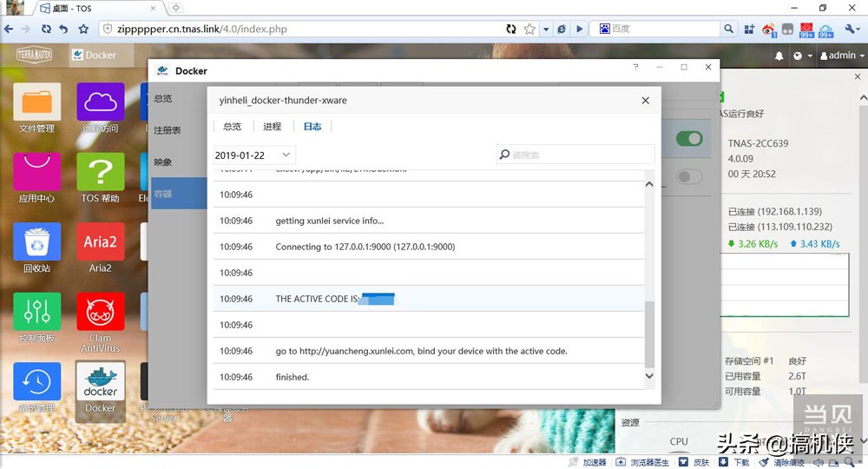Open the 远程访问 cloud icon

tap(100, 102)
